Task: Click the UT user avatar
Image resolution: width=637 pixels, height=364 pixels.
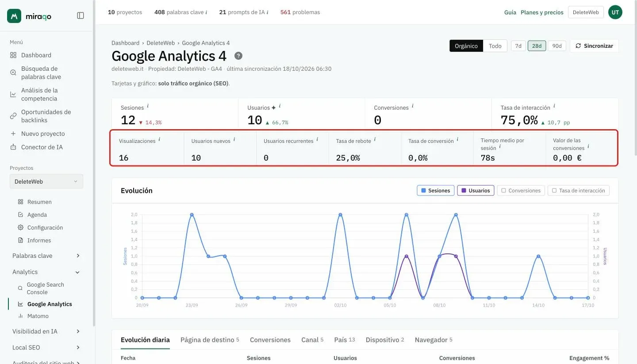Action: (615, 12)
